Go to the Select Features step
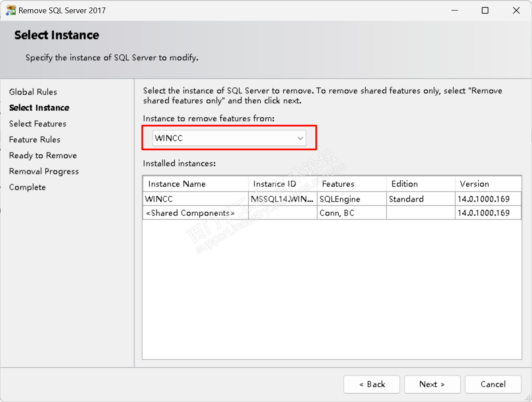Viewport: 532px width, 402px height. [x=38, y=123]
